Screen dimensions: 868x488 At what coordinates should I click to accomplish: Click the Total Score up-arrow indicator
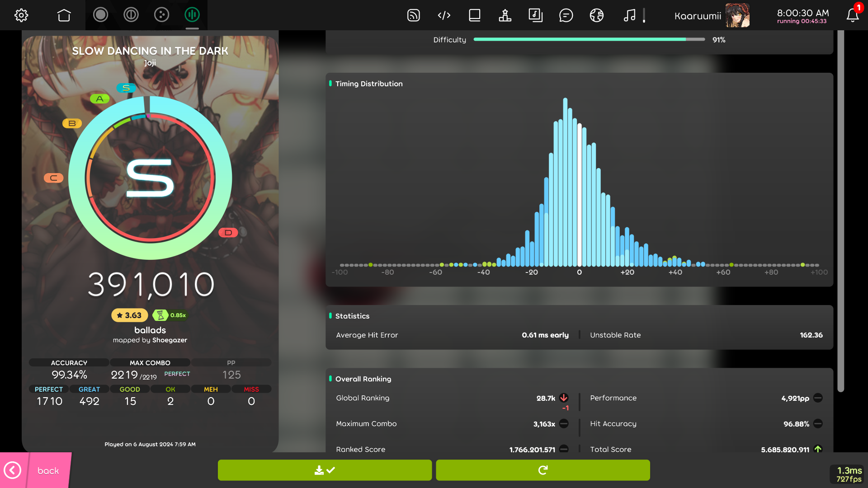(818, 449)
